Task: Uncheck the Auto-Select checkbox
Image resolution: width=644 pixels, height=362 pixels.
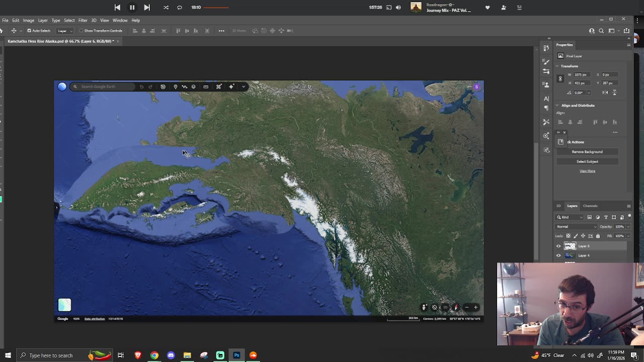Action: click(29, 31)
